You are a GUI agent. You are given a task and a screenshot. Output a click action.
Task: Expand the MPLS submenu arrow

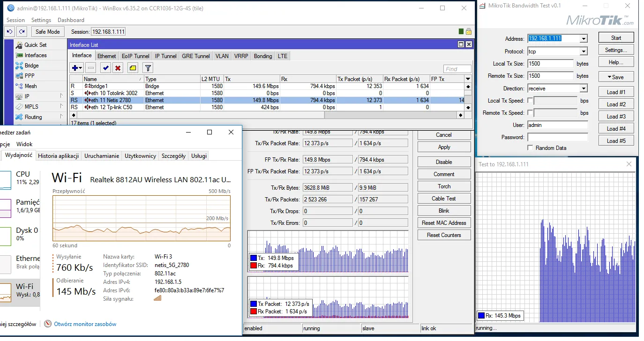pos(61,106)
